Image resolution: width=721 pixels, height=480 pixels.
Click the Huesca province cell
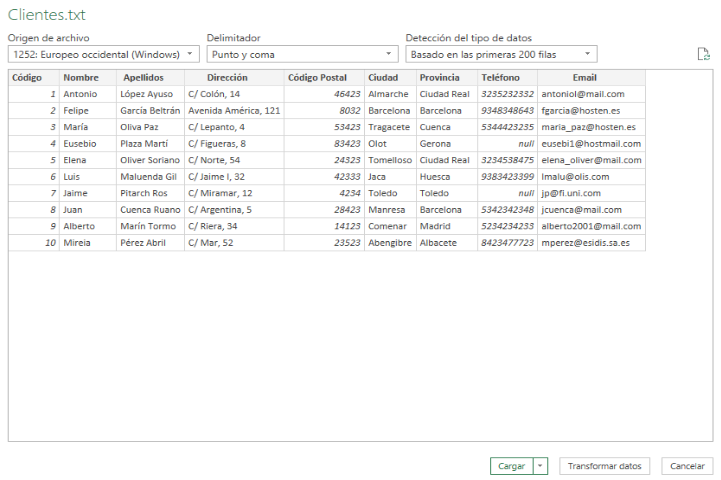click(x=447, y=177)
